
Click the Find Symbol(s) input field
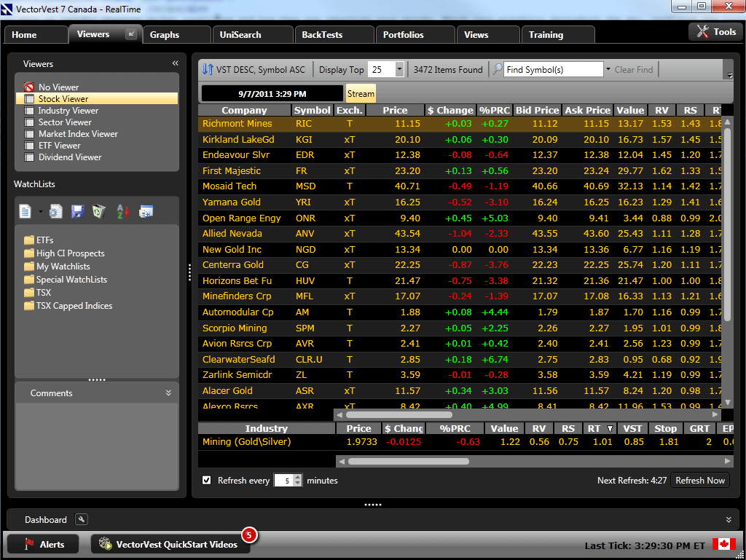click(x=554, y=70)
